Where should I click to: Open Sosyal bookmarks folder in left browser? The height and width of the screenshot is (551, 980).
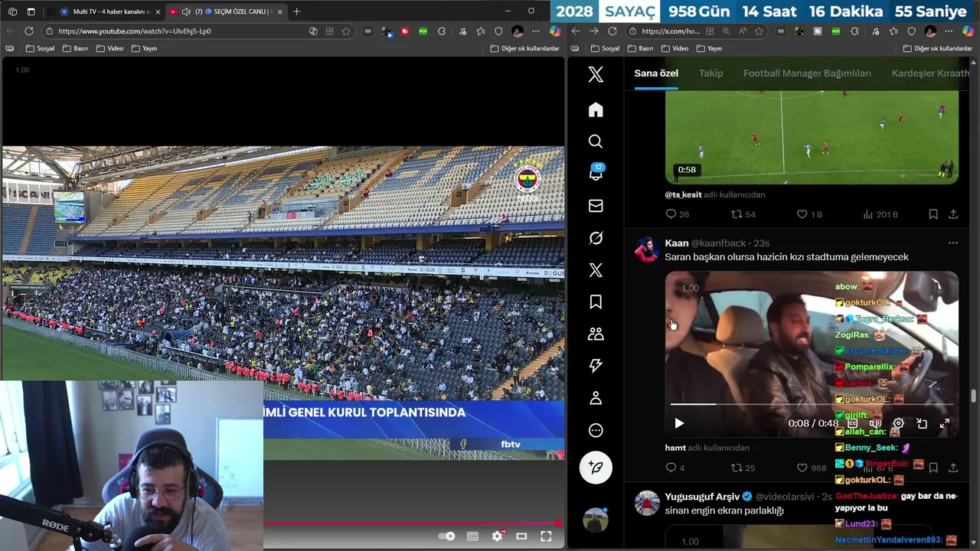point(40,48)
